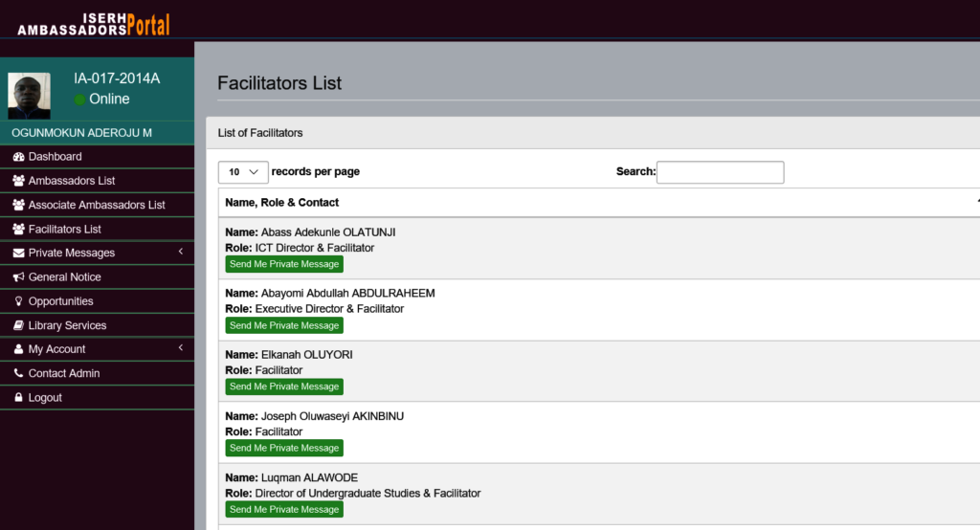Message Luqman ALAWODE via green button
The image size is (980, 530).
[284, 509]
